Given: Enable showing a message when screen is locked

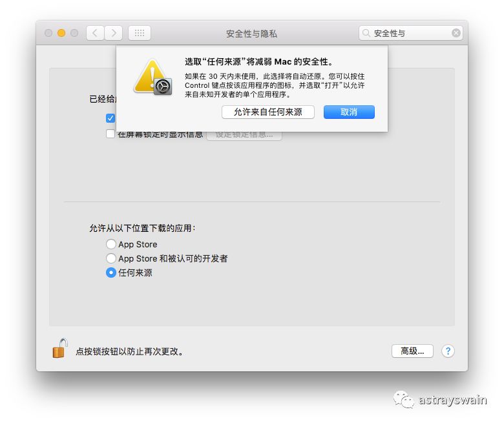Looking at the screenshot, I should pos(110,134).
